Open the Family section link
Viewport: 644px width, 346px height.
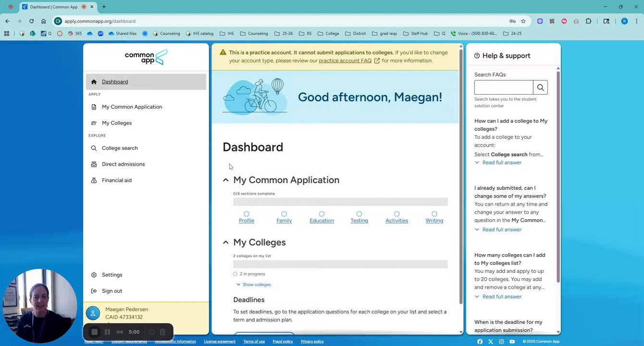pos(284,221)
